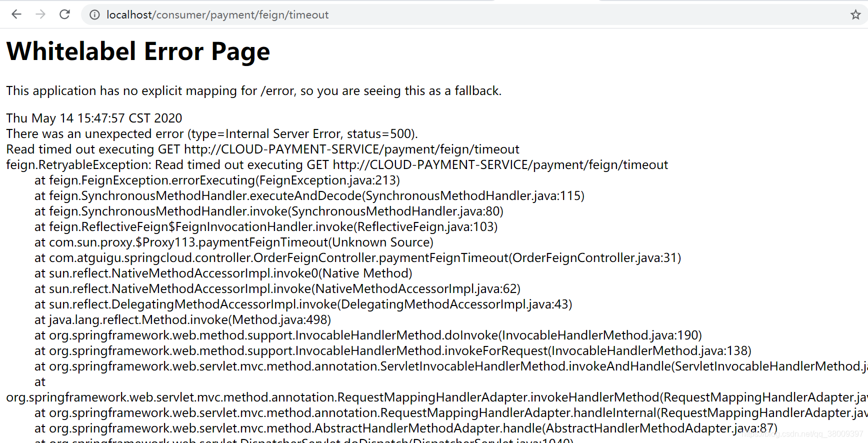Bookmark this page with star icon
Viewport: 868px width, 443px height.
[855, 15]
